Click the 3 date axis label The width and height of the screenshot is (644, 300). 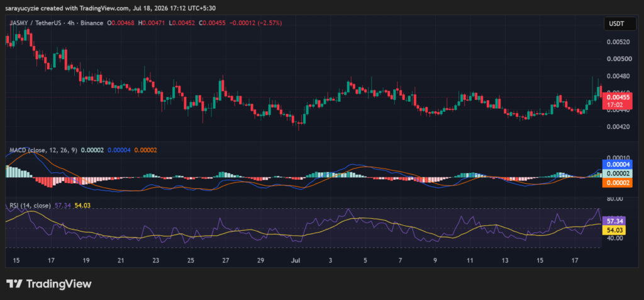330,260
